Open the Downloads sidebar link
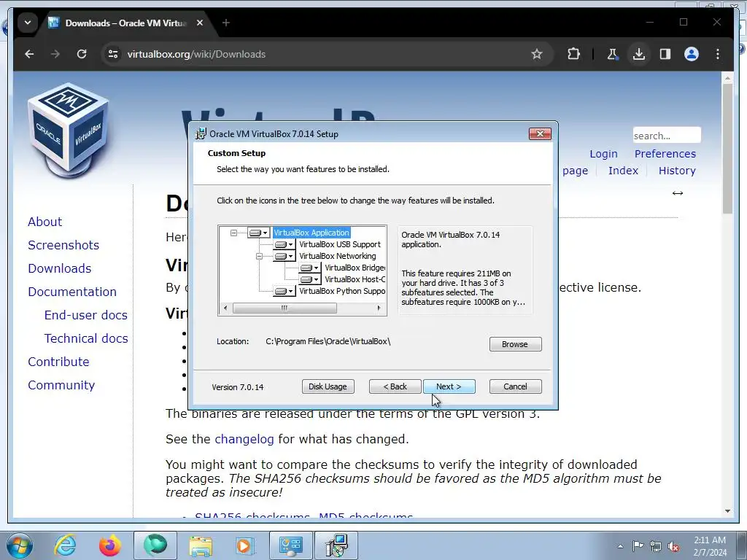This screenshot has width=747, height=560. pos(60,268)
